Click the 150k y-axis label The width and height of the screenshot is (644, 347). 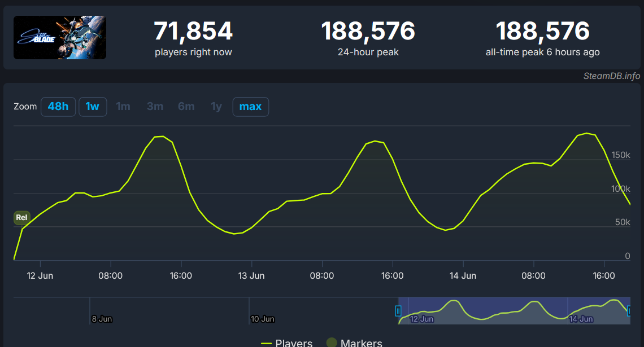(x=621, y=155)
